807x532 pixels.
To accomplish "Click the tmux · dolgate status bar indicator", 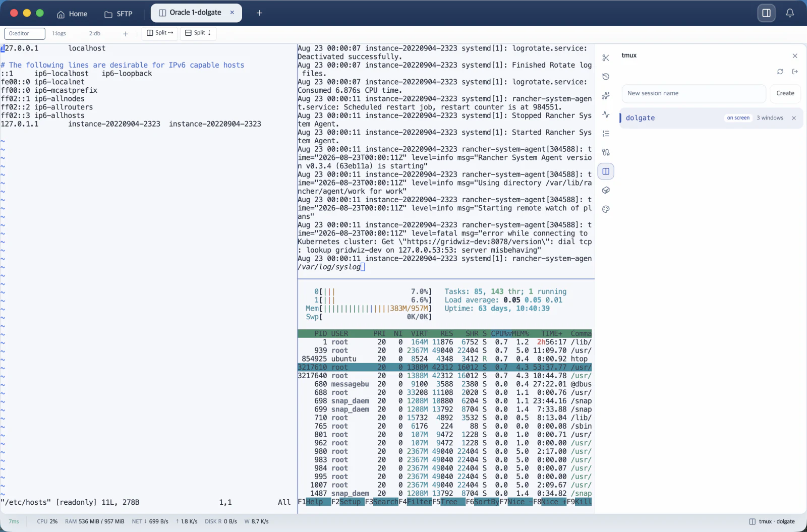I will coord(772,521).
